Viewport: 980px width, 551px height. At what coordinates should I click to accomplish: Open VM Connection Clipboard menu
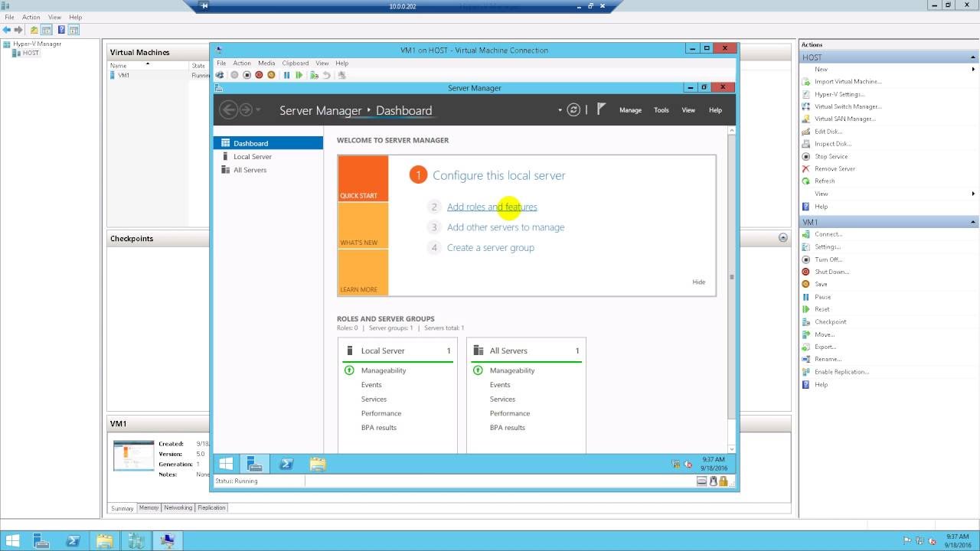click(x=296, y=63)
